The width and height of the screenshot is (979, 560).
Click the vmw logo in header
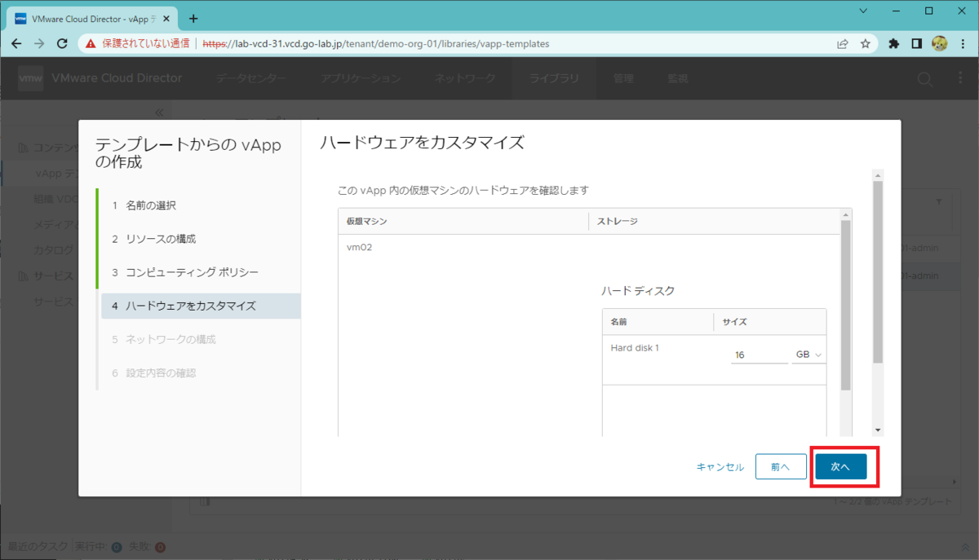31,78
